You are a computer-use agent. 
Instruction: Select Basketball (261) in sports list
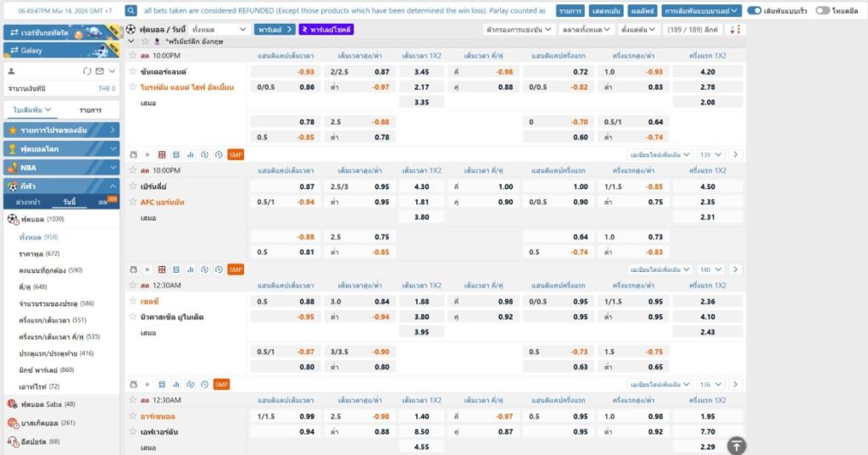point(53,423)
